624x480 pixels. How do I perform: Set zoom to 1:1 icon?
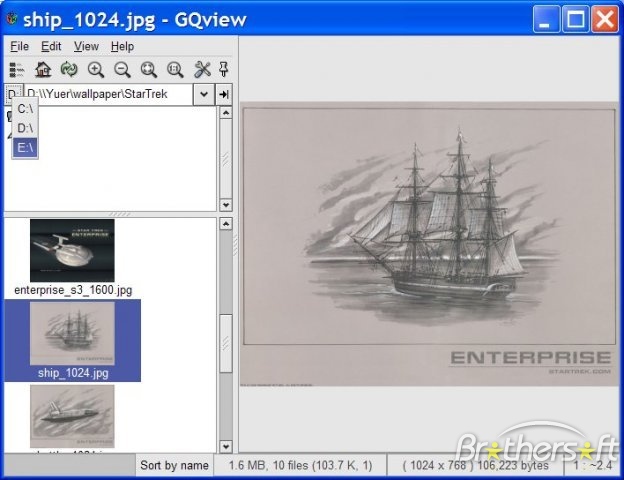pos(175,70)
